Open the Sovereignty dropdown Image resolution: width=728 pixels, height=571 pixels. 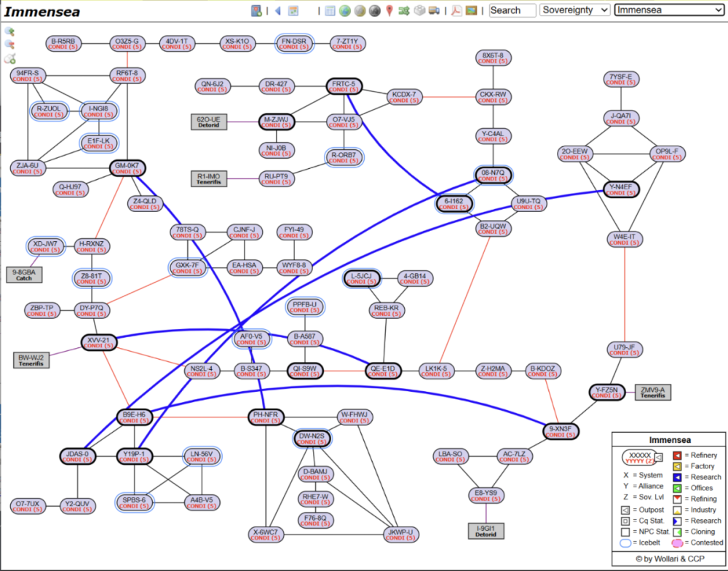click(x=575, y=10)
